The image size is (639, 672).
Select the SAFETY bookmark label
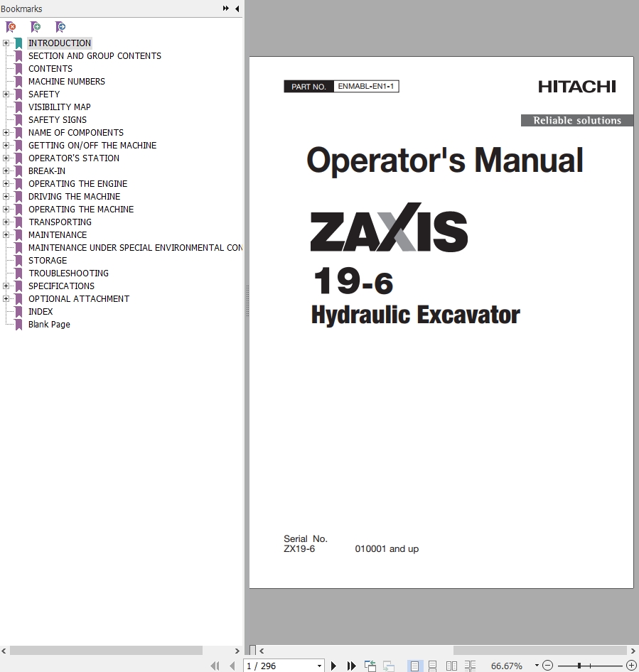click(x=44, y=94)
